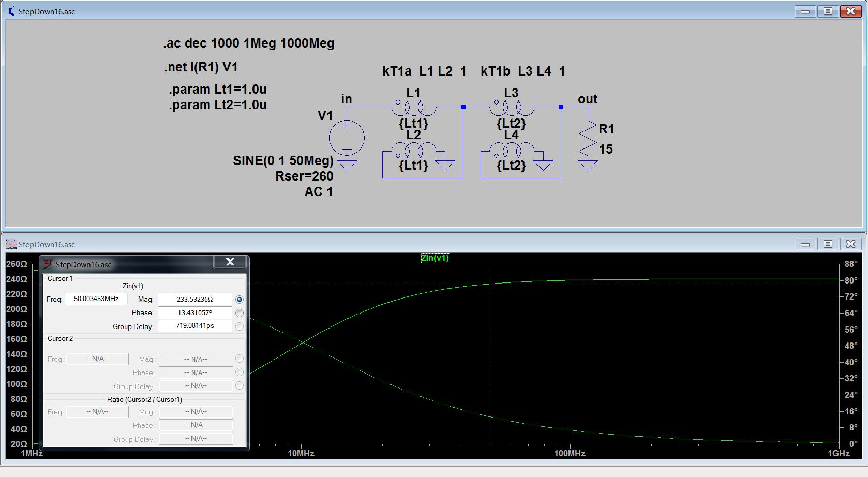868x477 pixels.
Task: Click the Cursor 1 Group Delay field
Action: pos(195,326)
